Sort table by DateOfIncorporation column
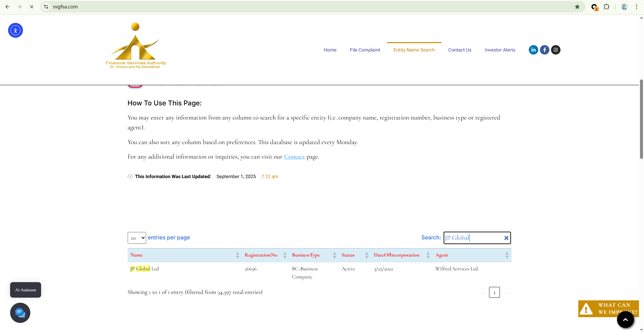Screen dimensions: 644x333 (396, 255)
